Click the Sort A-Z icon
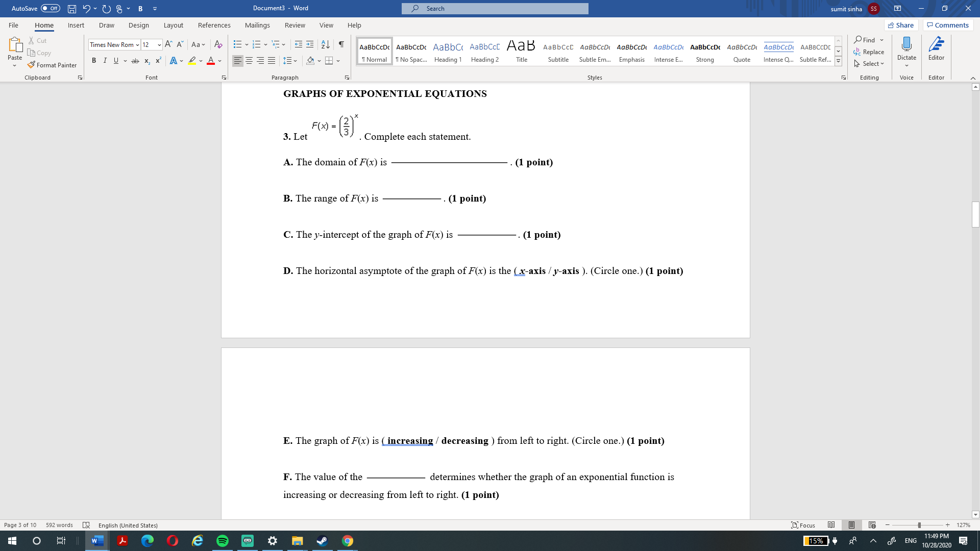The height and width of the screenshot is (551, 980). pos(325,44)
